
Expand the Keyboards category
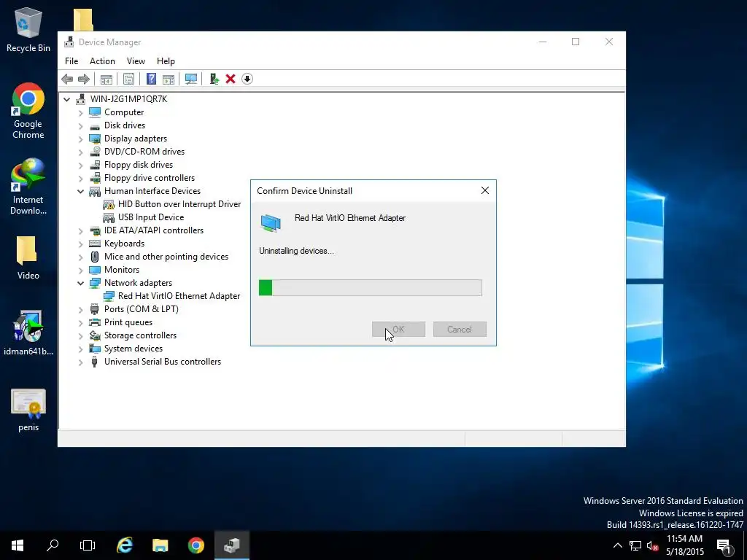point(80,244)
